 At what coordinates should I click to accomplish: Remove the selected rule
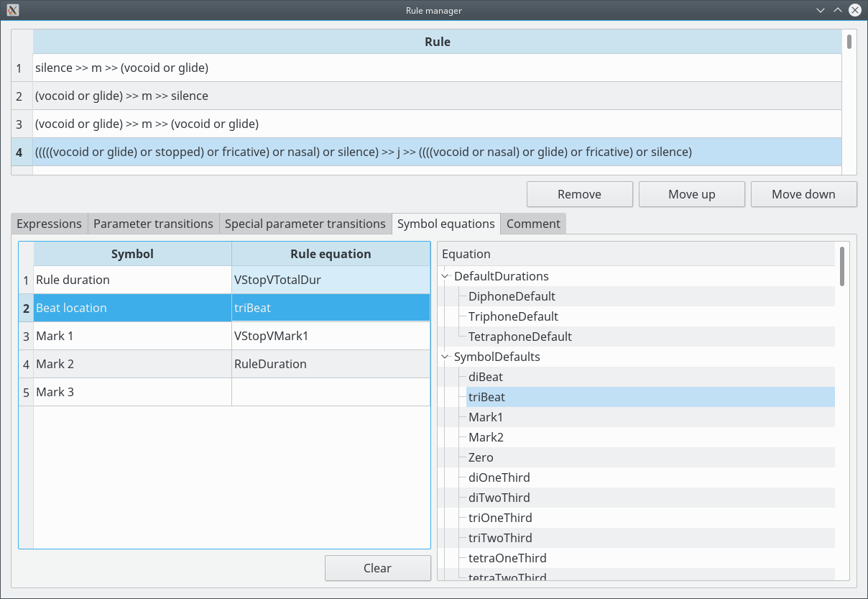[x=580, y=194]
